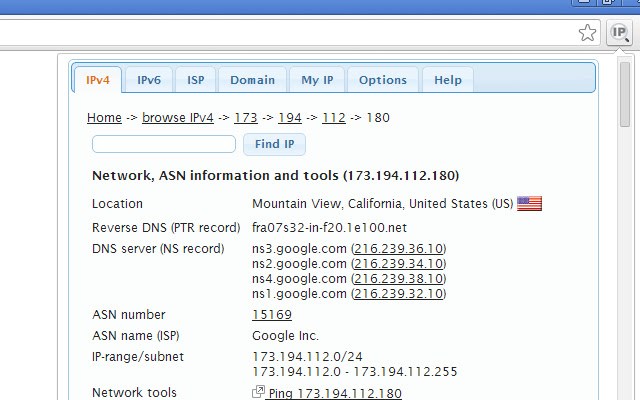Select the Domain tab

(252, 80)
